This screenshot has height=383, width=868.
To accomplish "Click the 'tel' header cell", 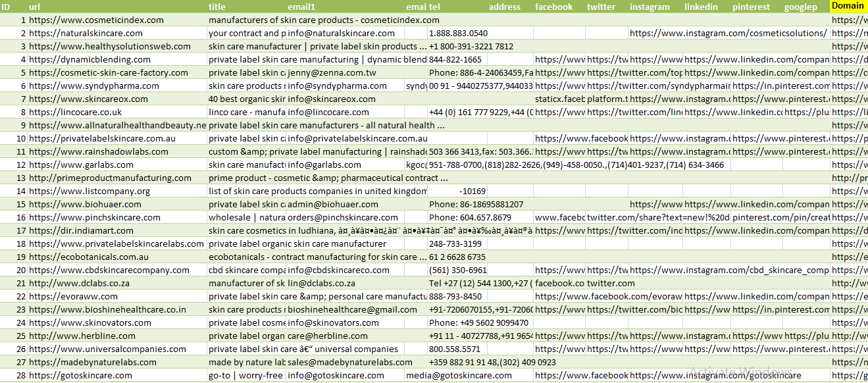I will click(457, 7).
